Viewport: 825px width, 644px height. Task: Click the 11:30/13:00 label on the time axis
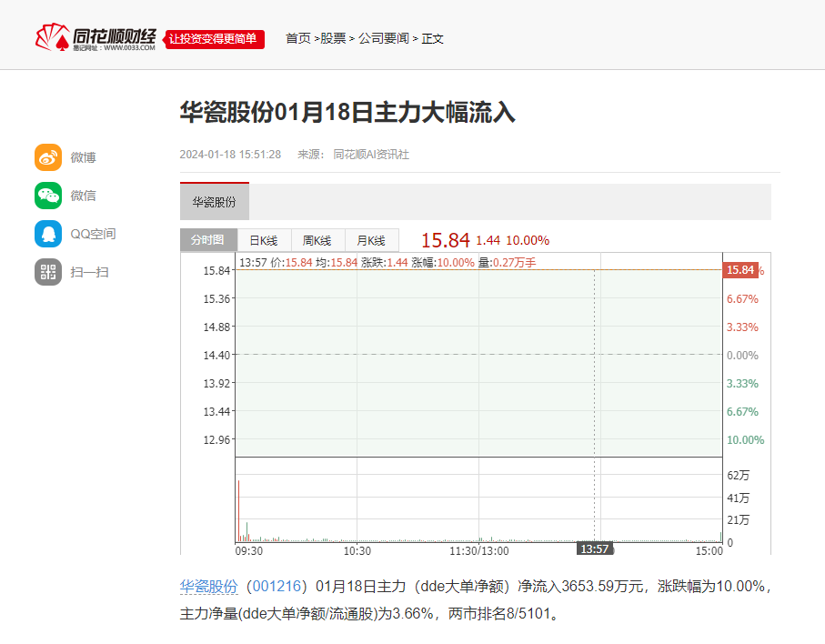tap(478, 551)
